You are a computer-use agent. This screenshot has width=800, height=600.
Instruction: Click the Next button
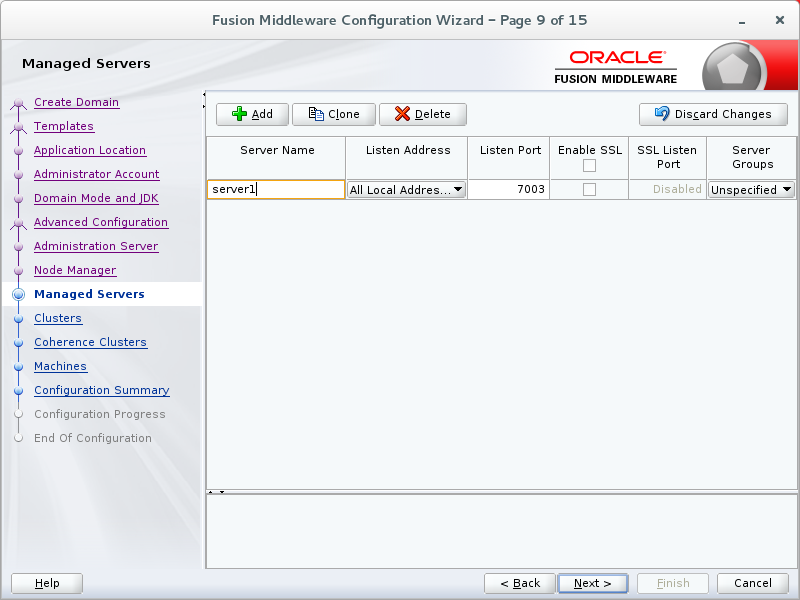[592, 583]
